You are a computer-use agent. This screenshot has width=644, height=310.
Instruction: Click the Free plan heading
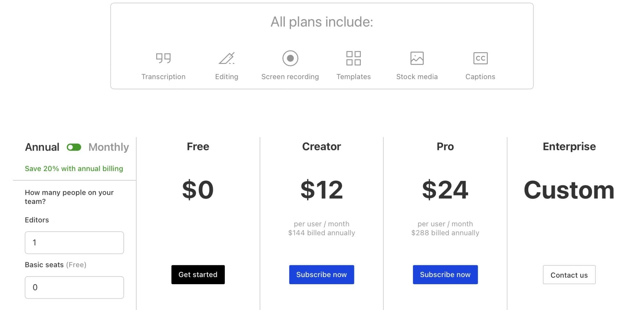click(x=198, y=146)
